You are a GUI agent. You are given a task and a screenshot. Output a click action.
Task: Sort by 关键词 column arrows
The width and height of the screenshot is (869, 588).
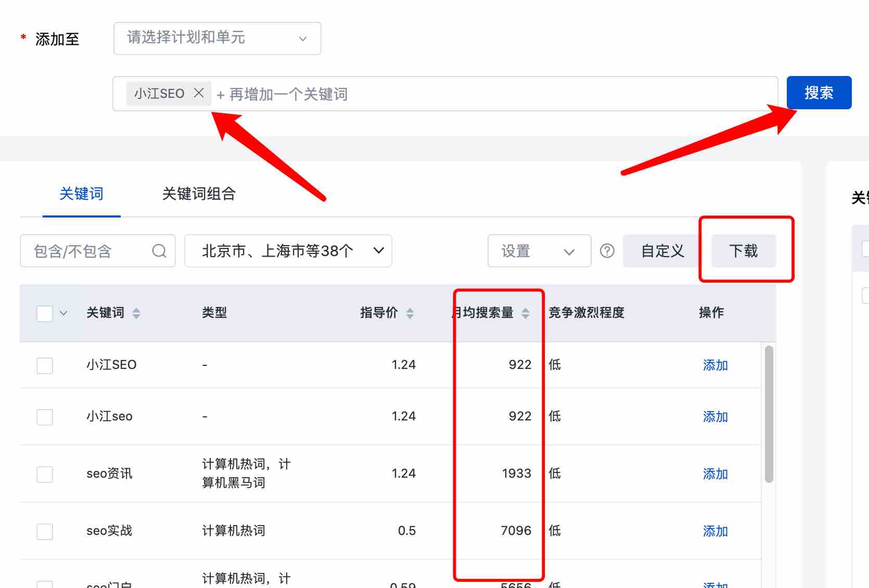[136, 313]
